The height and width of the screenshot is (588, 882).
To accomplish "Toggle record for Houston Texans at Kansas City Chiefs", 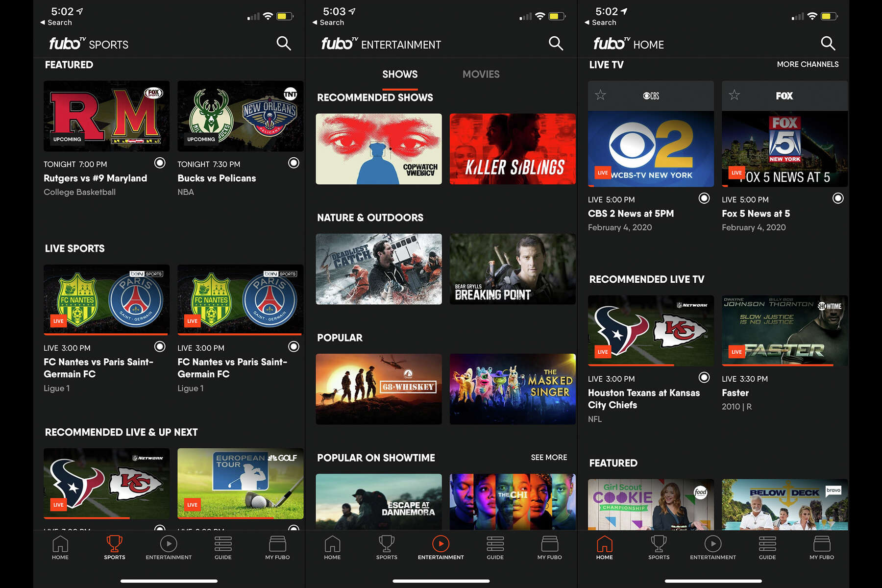I will coord(704,377).
